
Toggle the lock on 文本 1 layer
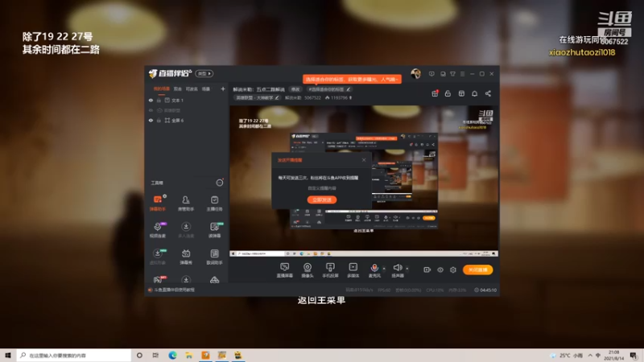(x=159, y=100)
